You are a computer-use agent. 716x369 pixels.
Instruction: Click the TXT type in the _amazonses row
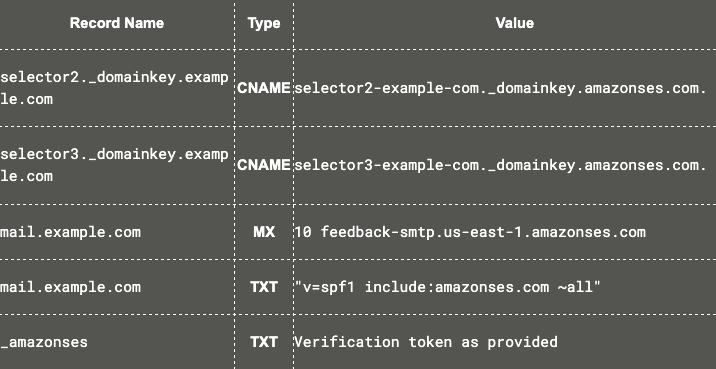[264, 342]
